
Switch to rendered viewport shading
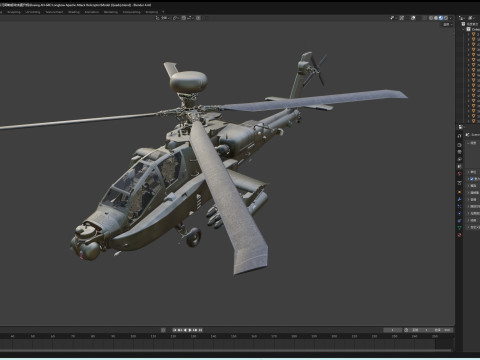point(446,18)
